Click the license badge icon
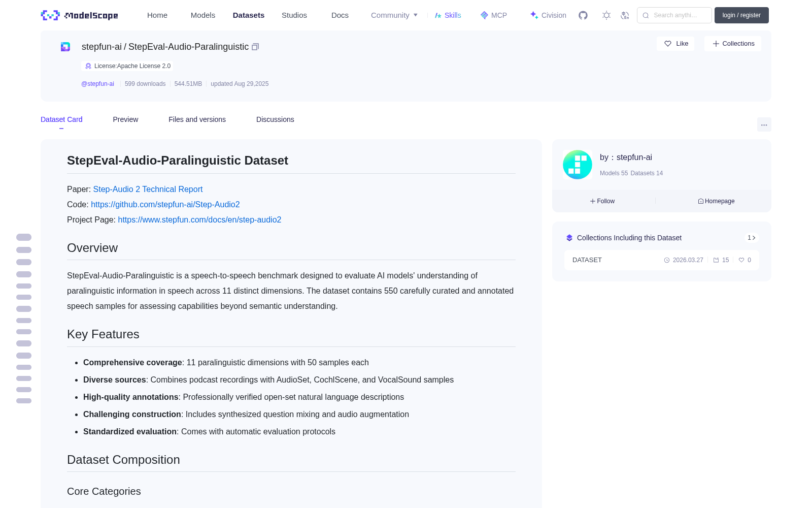812x508 pixels. [x=88, y=66]
